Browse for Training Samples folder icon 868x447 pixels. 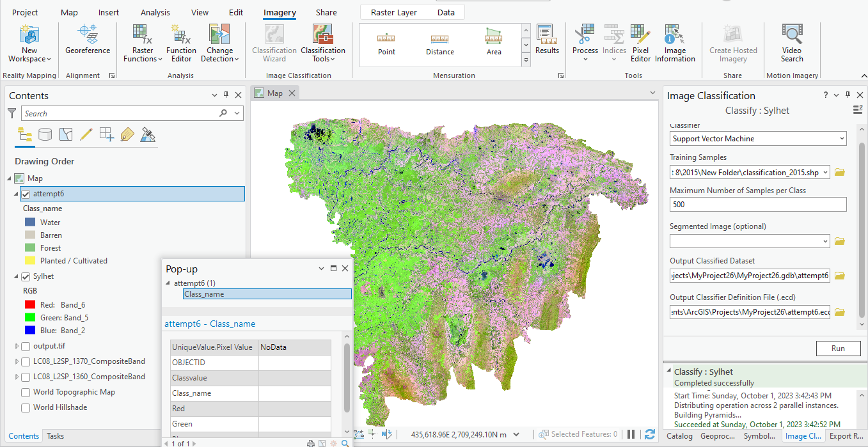[840, 173]
